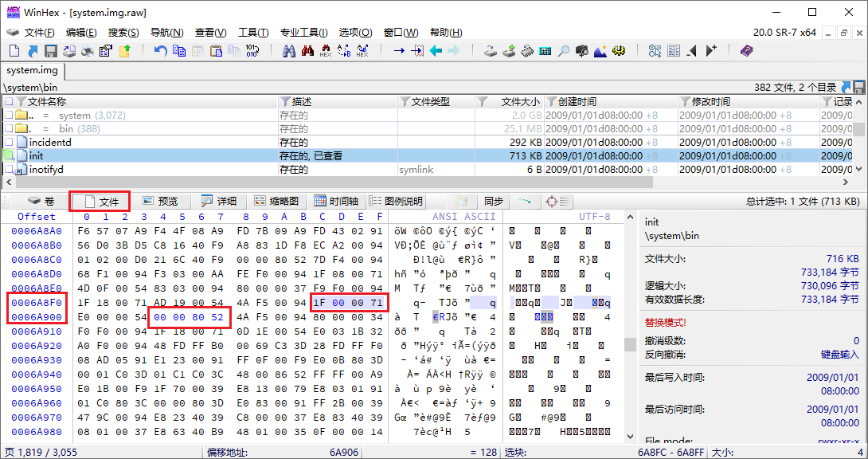Click the New file toolbar icon
The width and height of the screenshot is (868, 459).
pyautogui.click(x=14, y=51)
